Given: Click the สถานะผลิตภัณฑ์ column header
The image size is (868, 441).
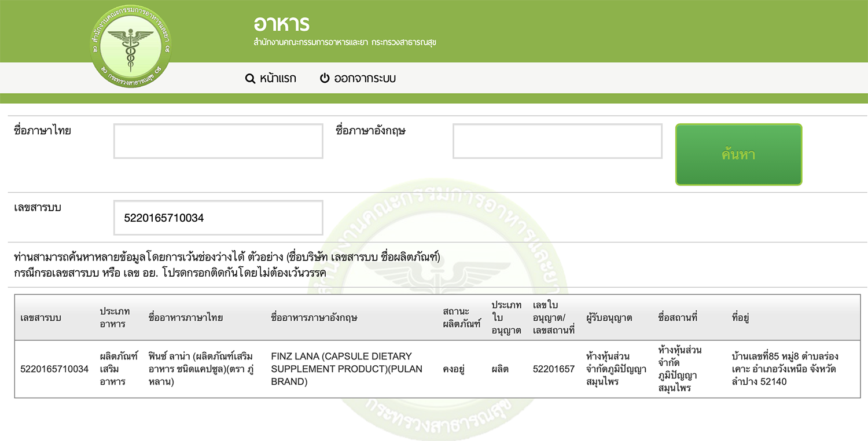Looking at the screenshot, I should [x=462, y=318].
